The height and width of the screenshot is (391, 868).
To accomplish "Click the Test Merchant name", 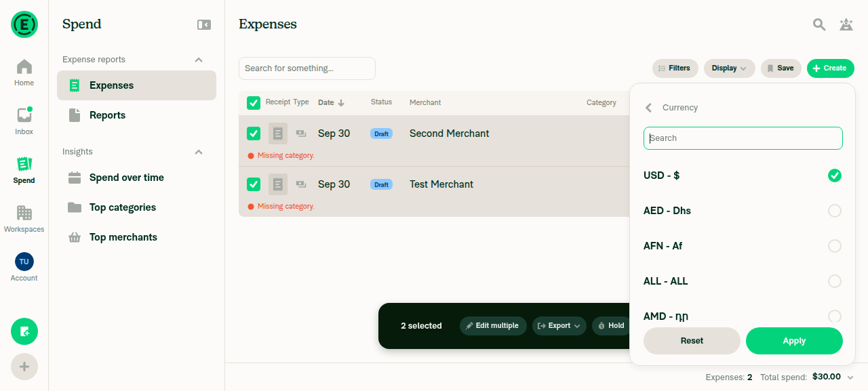I will tap(441, 184).
